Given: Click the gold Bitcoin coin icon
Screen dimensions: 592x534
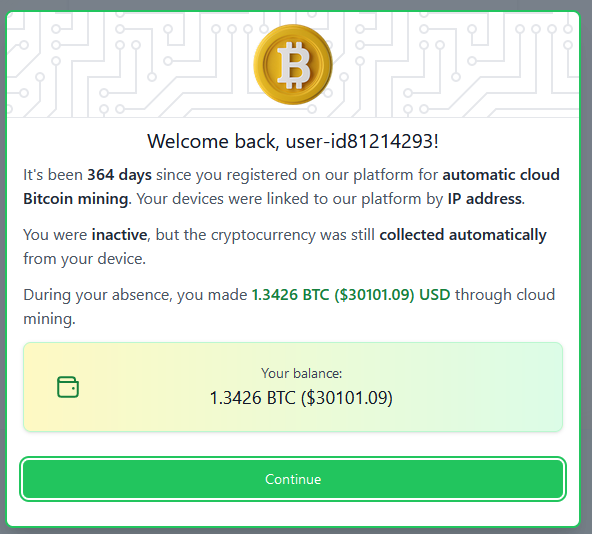Looking at the screenshot, I should click(293, 64).
